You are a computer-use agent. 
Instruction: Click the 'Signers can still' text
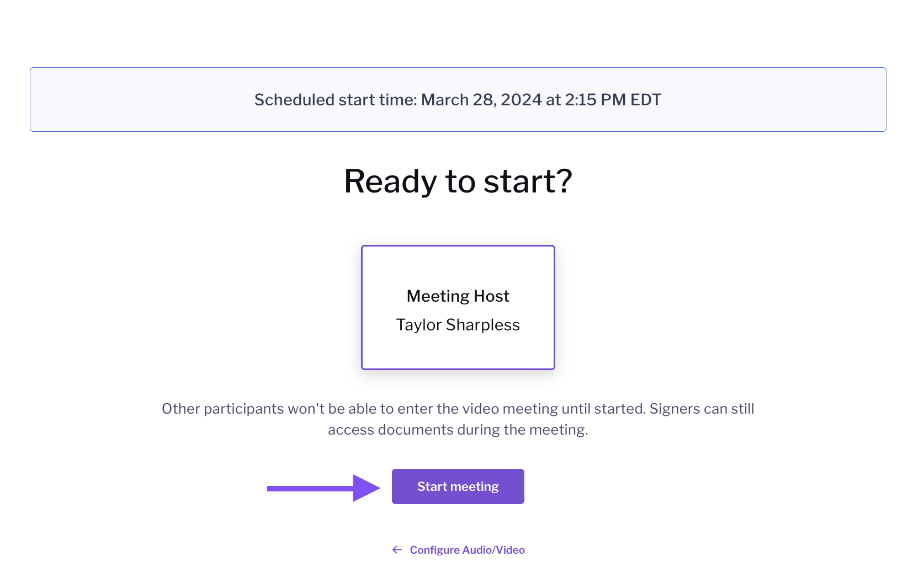tap(702, 409)
